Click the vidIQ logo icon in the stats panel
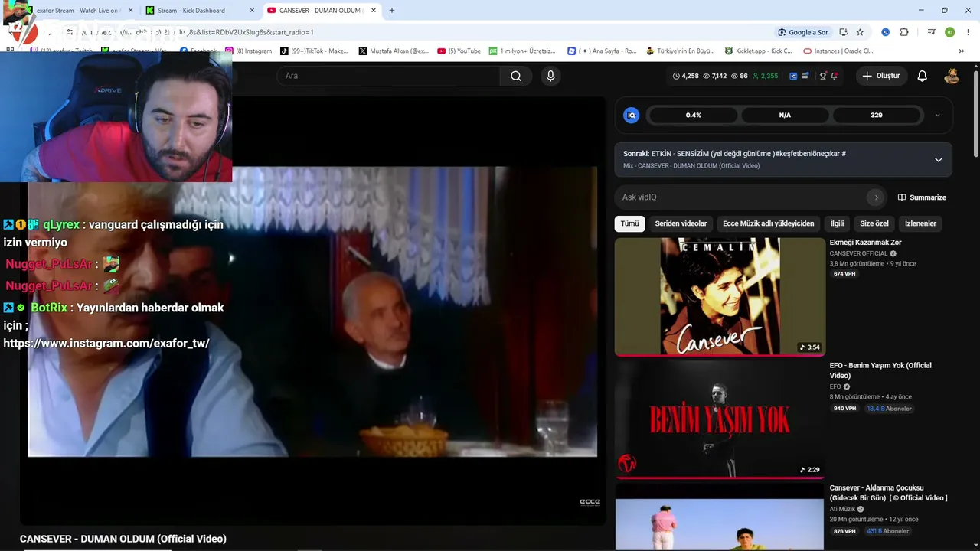 coord(632,116)
